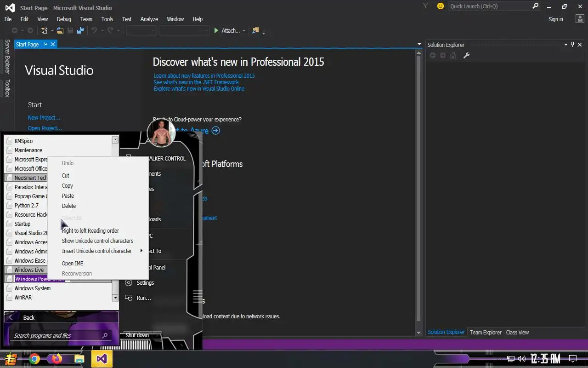Screen dimensions: 588x368
Task: Click the New Project toolbar icon
Action: pos(45,30)
